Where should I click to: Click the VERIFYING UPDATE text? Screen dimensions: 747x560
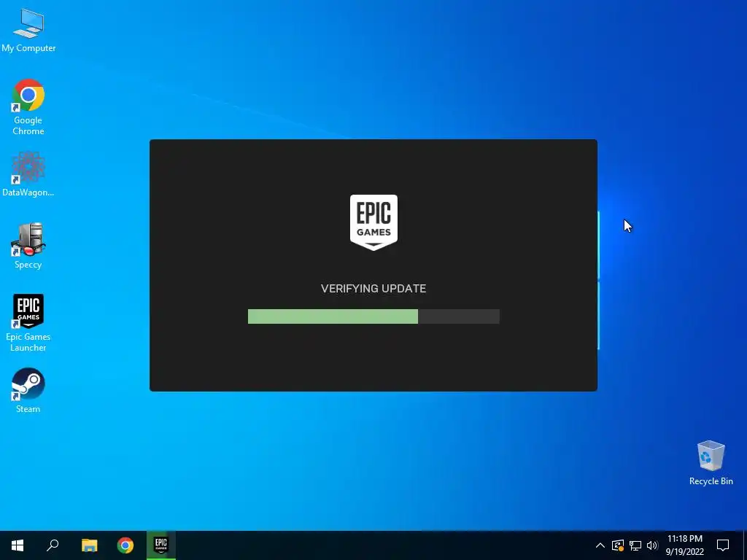point(373,289)
